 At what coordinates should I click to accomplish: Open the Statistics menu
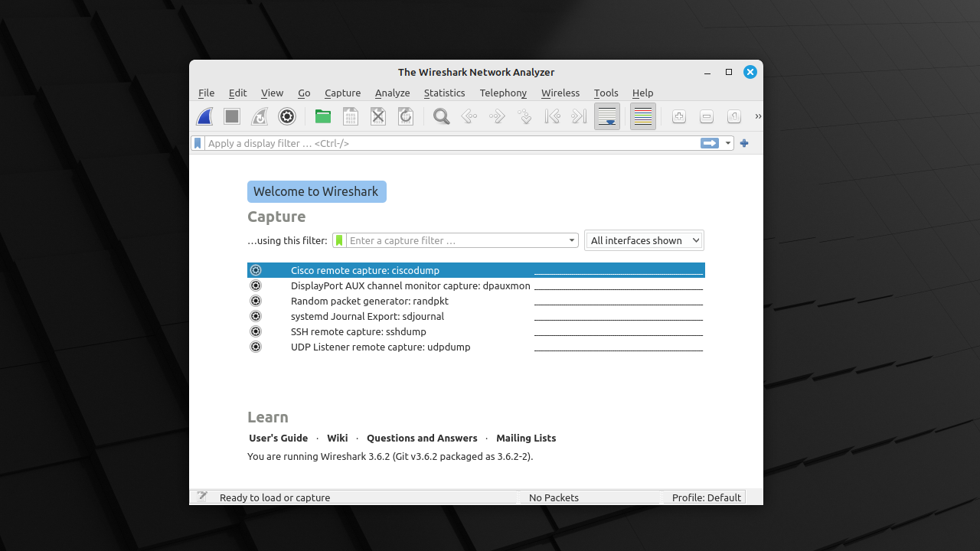[444, 93]
